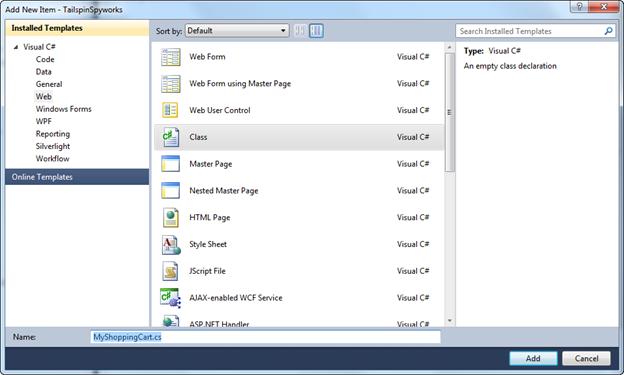Click the 'JScript File' template name
624x375 pixels.
[207, 271]
